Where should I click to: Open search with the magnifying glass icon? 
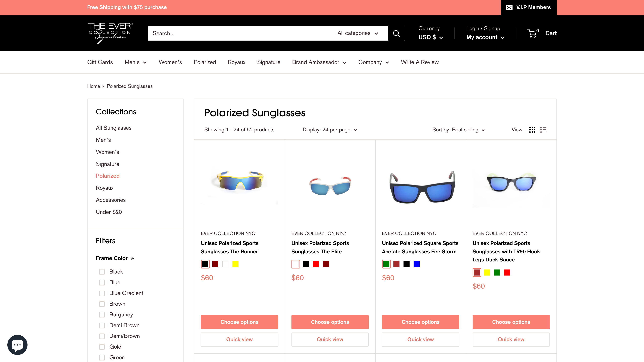coord(396,33)
